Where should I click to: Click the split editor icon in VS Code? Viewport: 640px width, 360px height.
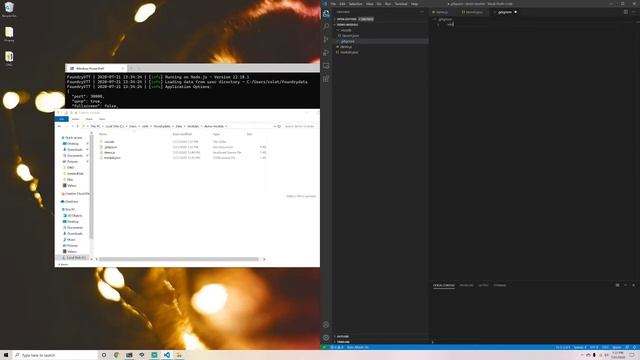click(626, 12)
